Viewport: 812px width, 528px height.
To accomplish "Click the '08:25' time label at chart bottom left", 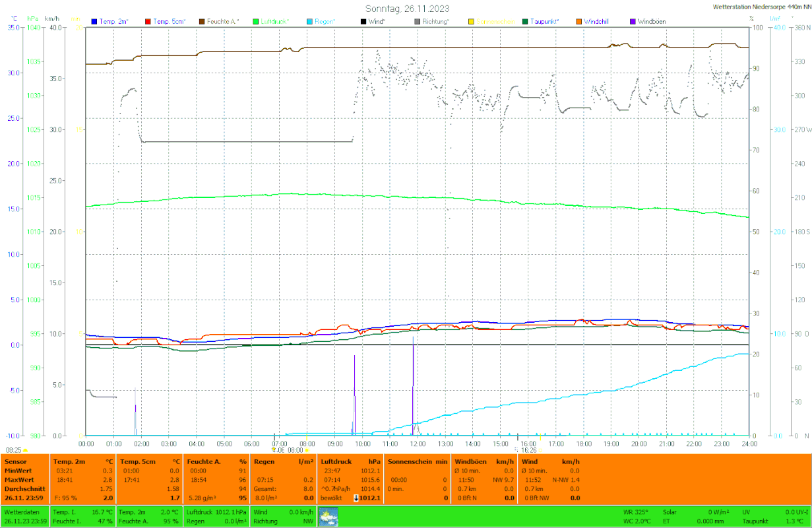I will point(14,450).
